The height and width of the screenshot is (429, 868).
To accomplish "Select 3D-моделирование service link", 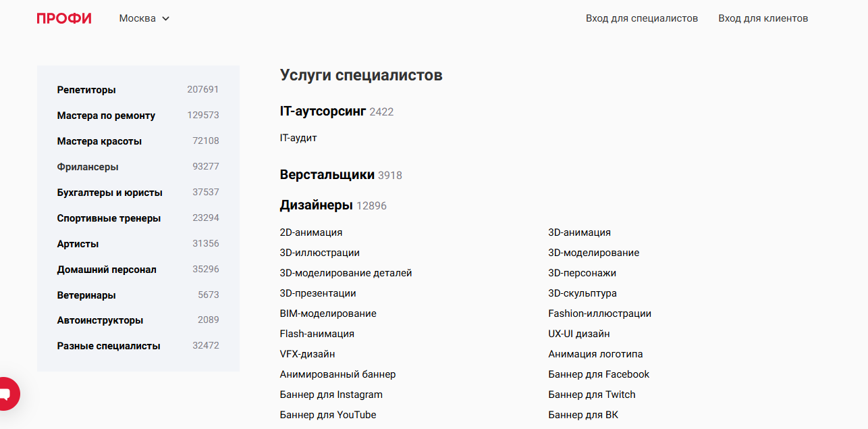I will [x=593, y=253].
